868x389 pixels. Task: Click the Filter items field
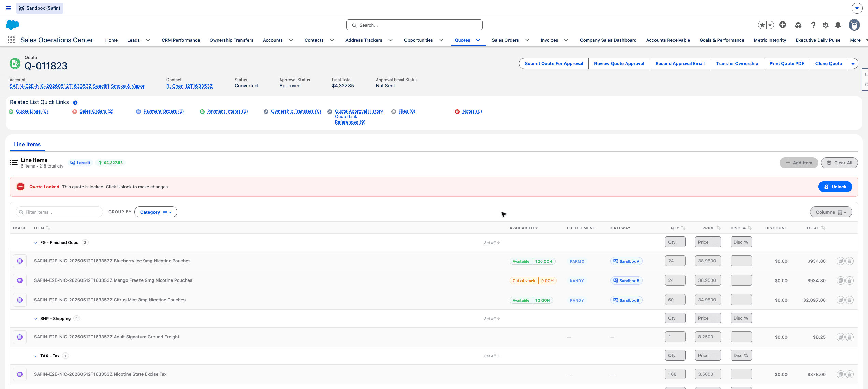59,212
